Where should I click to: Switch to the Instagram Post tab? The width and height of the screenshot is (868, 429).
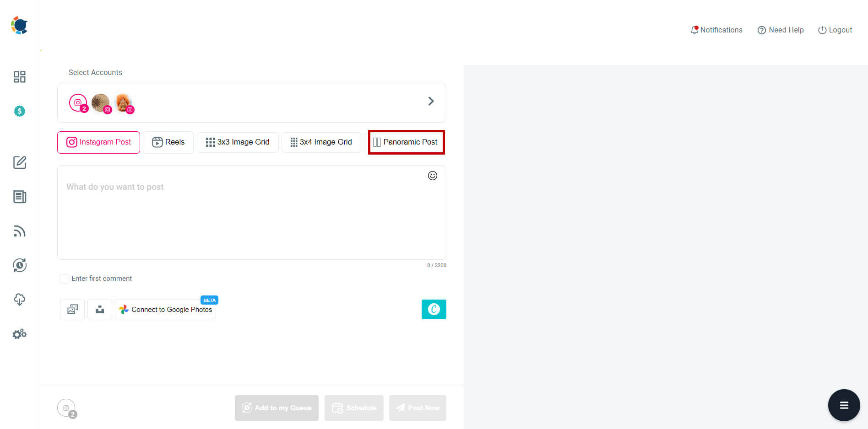pyautogui.click(x=98, y=142)
